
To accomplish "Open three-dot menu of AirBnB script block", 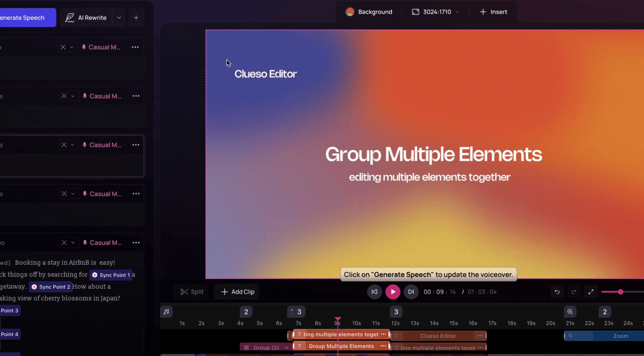I will pyautogui.click(x=136, y=242).
